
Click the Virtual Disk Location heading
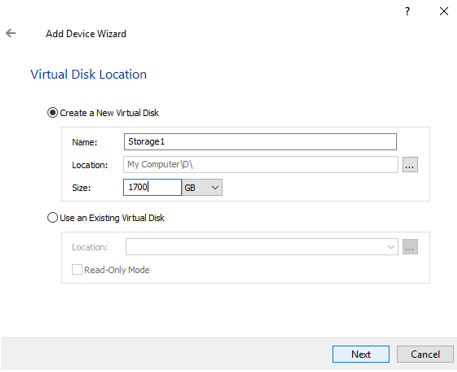pos(88,74)
